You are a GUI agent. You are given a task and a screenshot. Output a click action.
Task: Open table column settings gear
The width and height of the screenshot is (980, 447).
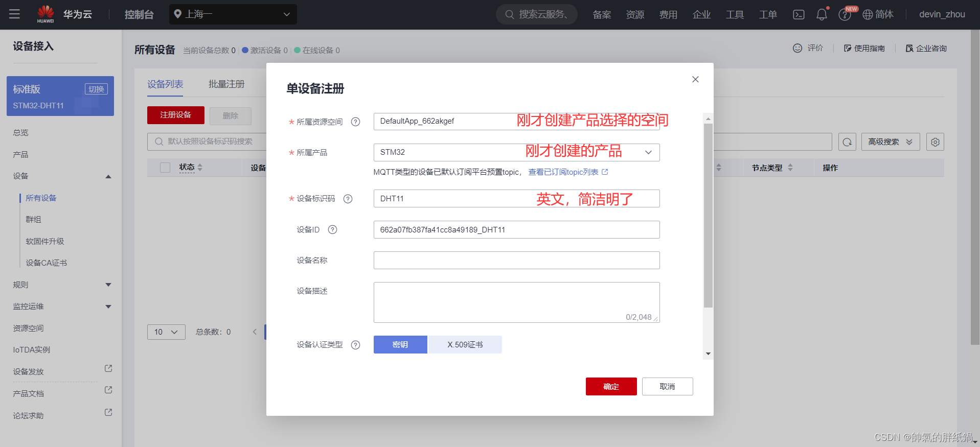click(x=935, y=142)
